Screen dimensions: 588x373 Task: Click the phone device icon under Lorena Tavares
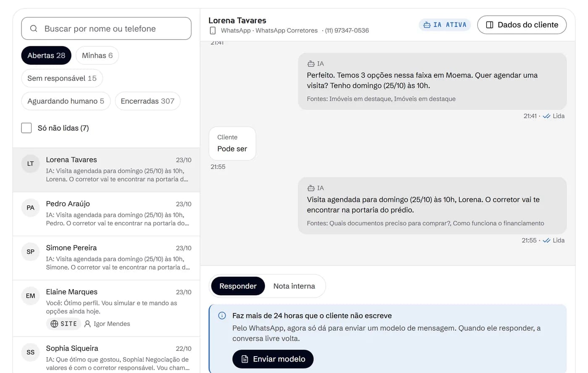pos(213,31)
